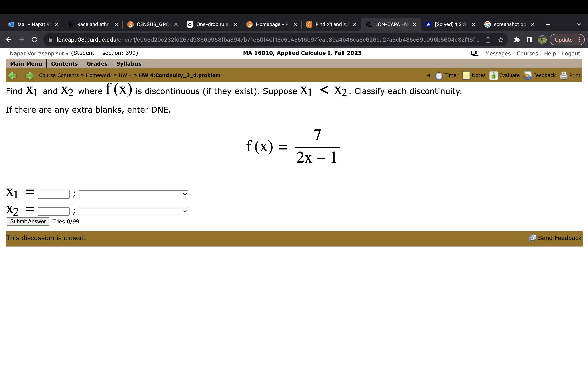Screen dimensions: 588x382
Task: Open the Syllabus tab
Action: [x=129, y=63]
